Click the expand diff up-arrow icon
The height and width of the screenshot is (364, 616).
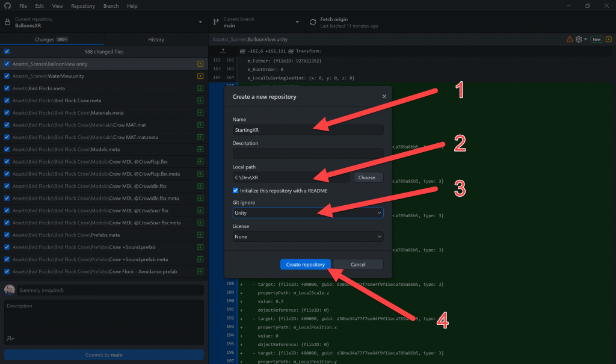223,51
